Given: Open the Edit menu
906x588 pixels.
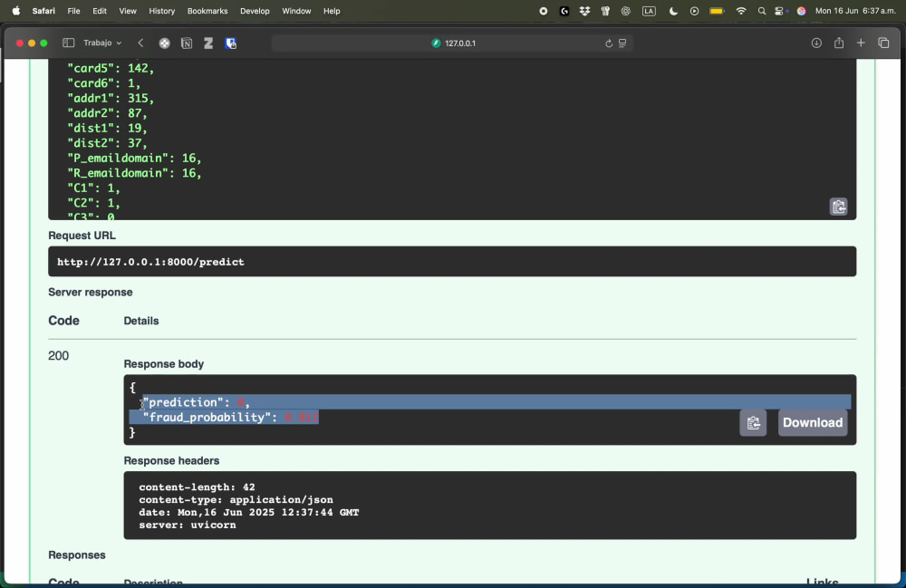Looking at the screenshot, I should click(100, 11).
